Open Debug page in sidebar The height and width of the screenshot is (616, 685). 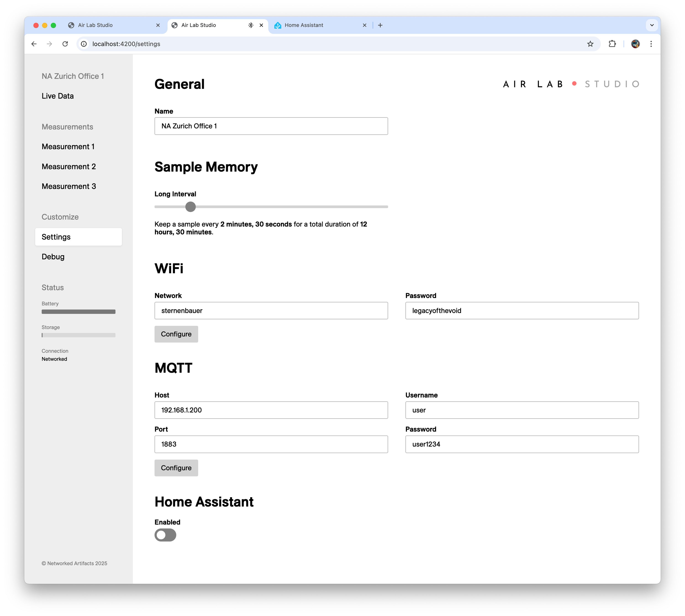[x=53, y=257]
